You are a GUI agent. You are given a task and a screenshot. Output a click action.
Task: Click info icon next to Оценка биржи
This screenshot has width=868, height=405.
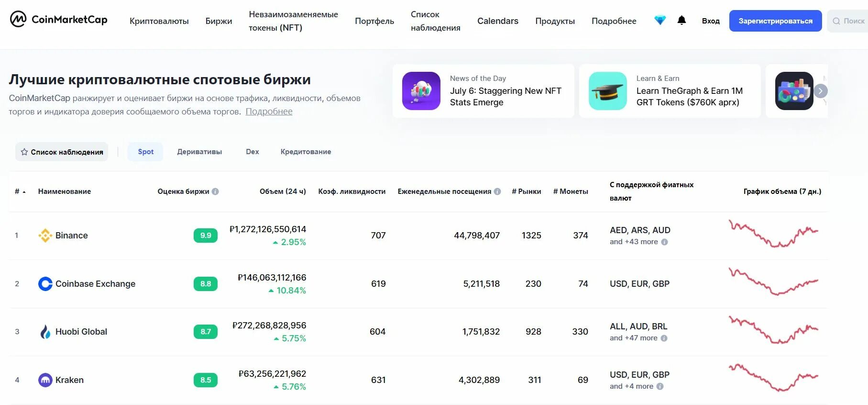click(215, 191)
